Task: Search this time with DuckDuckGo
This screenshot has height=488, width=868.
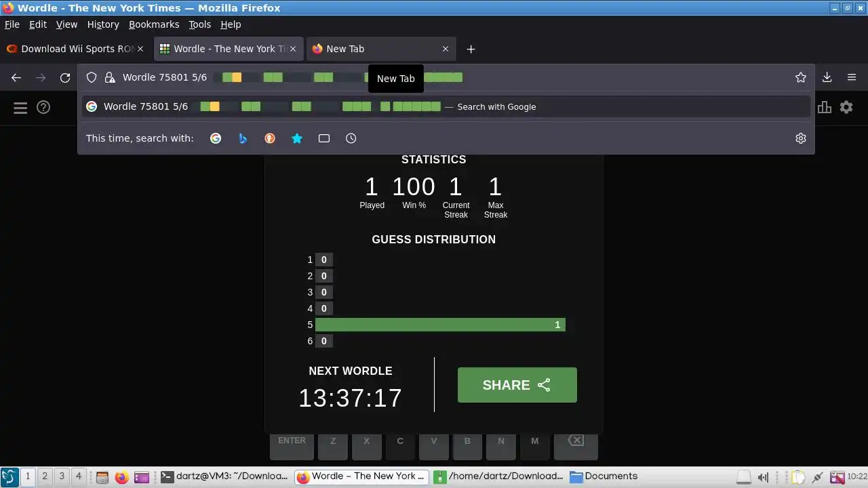Action: pos(270,138)
